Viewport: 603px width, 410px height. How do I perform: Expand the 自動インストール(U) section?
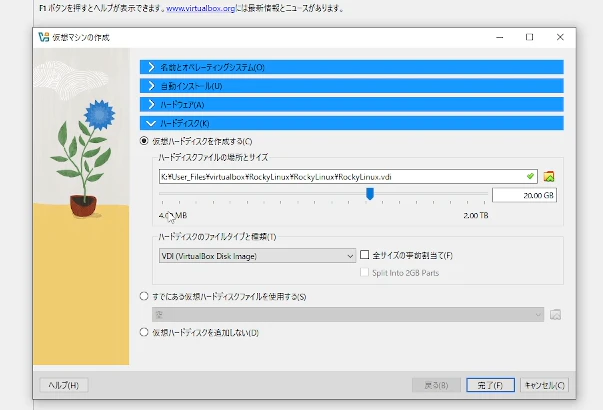click(x=351, y=86)
